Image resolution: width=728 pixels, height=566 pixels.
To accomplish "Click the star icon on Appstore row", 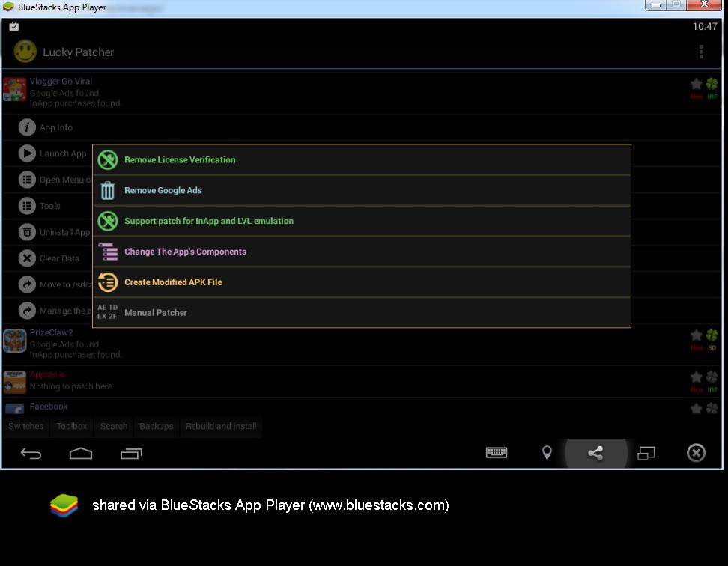I will (696, 377).
